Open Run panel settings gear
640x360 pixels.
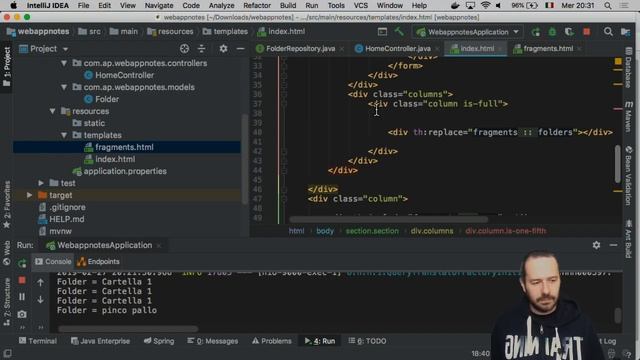point(596,245)
